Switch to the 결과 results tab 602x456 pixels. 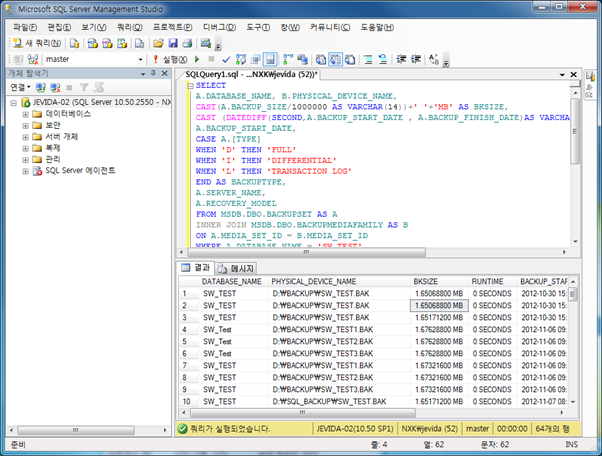pos(196,268)
